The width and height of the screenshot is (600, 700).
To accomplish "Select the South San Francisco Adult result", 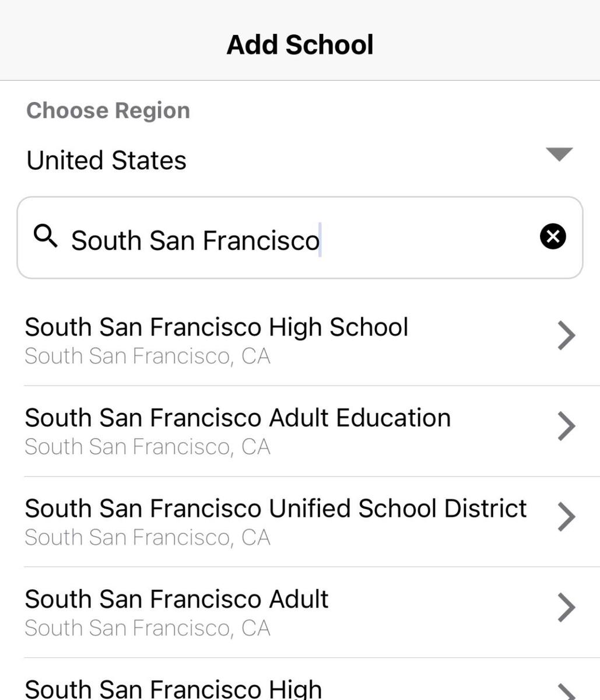I will point(177,600).
